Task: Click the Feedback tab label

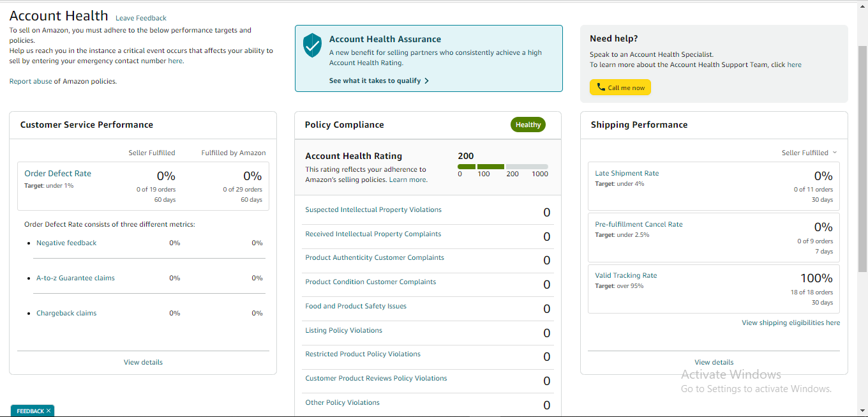Action: [x=30, y=411]
